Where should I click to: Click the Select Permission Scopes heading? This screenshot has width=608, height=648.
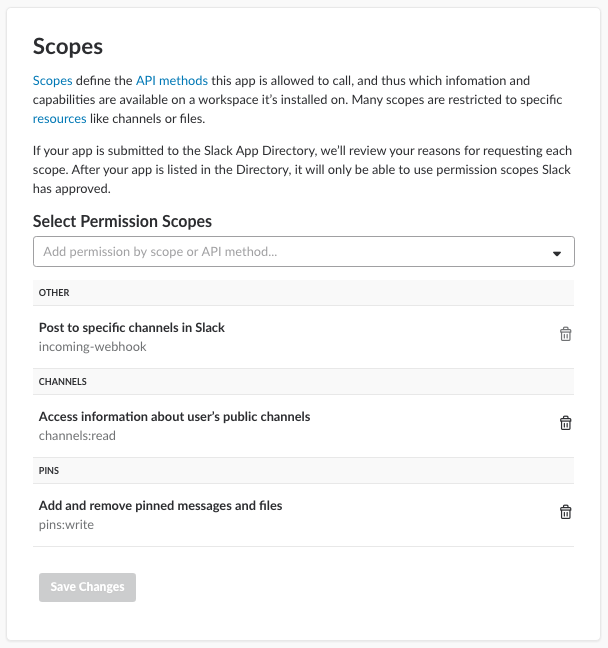point(122,221)
